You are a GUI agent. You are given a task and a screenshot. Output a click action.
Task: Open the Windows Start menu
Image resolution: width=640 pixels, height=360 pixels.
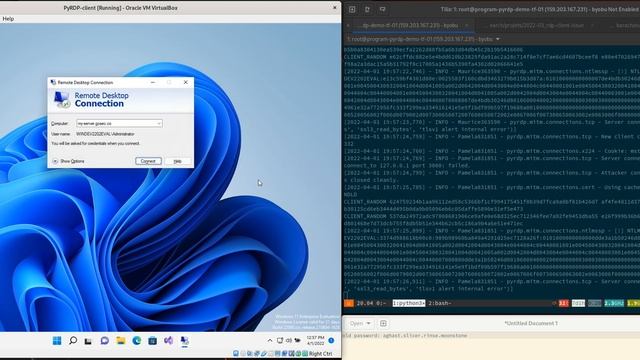point(57,340)
